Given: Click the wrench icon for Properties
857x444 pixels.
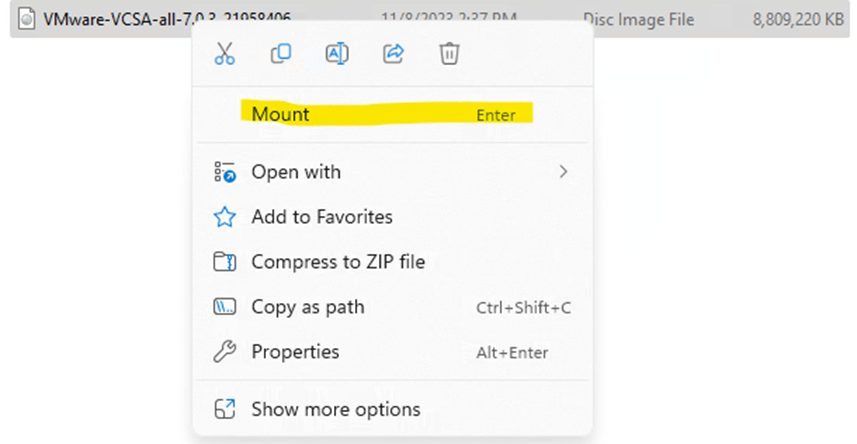Looking at the screenshot, I should click(x=225, y=352).
